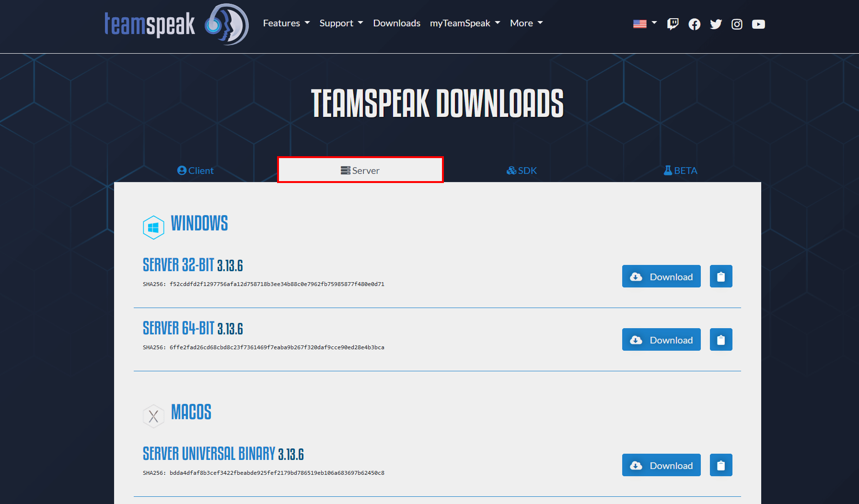Screen dimensions: 859x504
Task: Copy SHA256 for Server 64-bit clipboard icon
Action: point(721,340)
